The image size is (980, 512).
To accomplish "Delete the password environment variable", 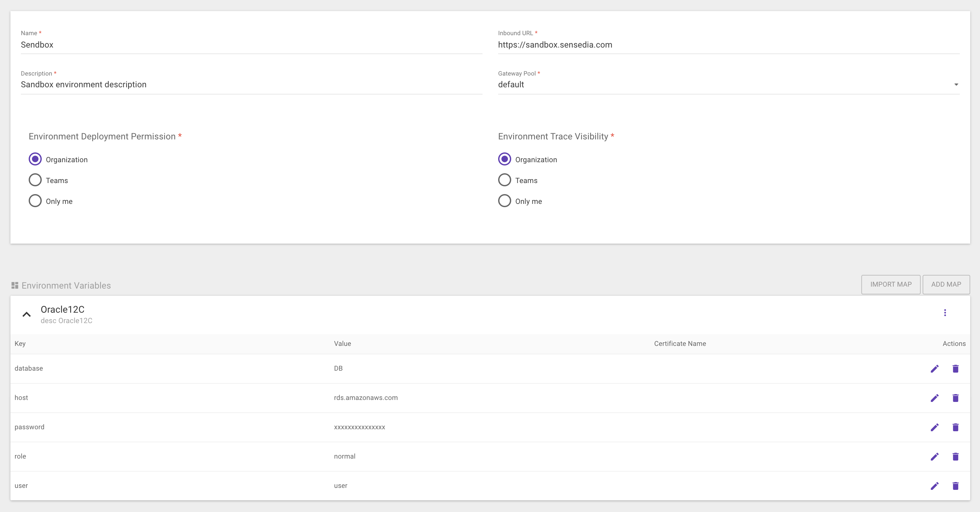I will (956, 427).
